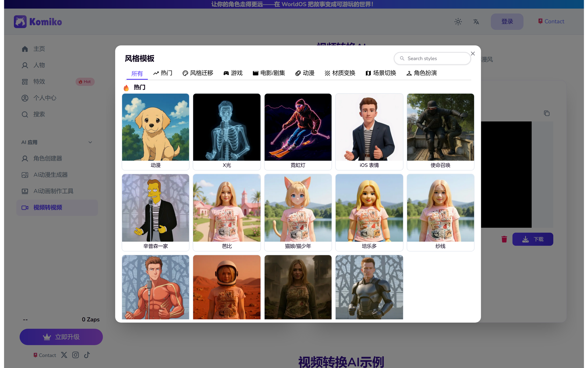Image resolution: width=588 pixels, height=368 pixels.
Task: Switch to the 游戏 tab
Action: (x=233, y=73)
